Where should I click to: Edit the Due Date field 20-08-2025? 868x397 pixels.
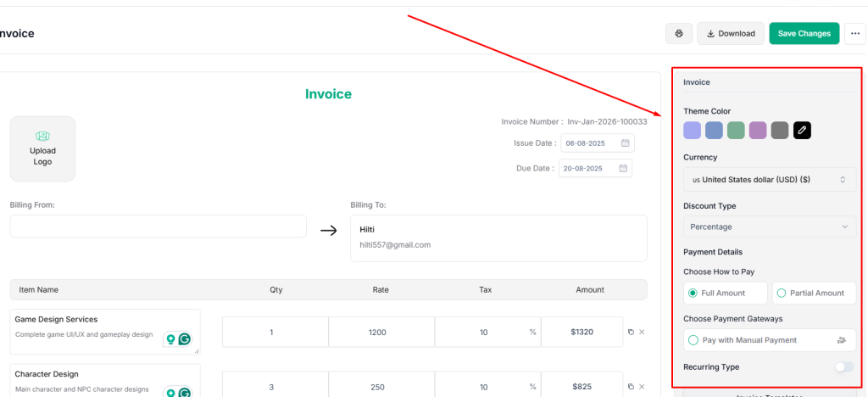(x=596, y=168)
